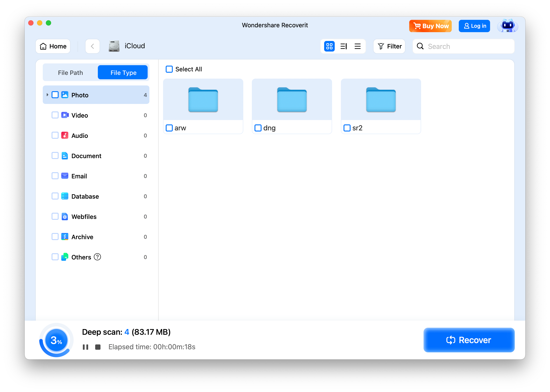Check the Others category checkbox

tap(55, 257)
